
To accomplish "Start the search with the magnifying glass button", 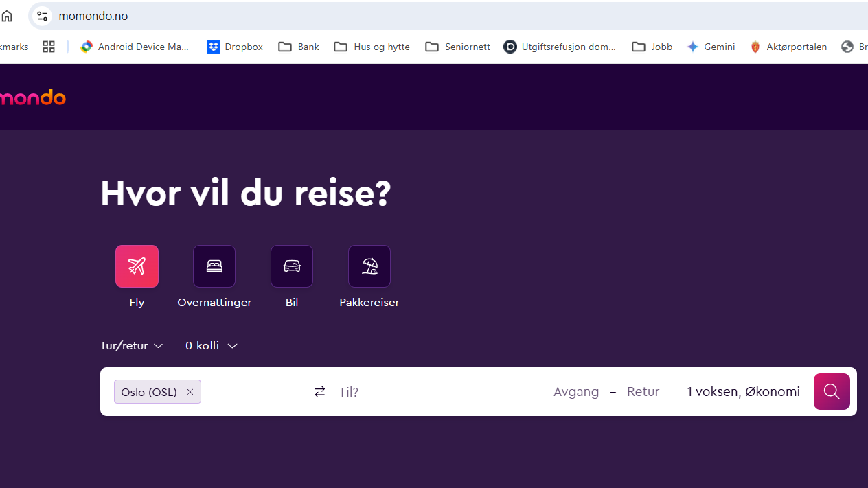I will click(831, 391).
